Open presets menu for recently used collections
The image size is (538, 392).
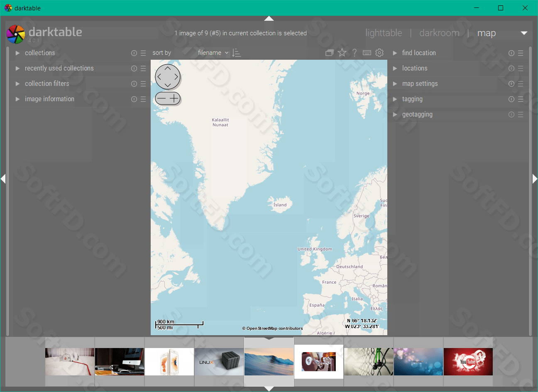pyautogui.click(x=143, y=68)
